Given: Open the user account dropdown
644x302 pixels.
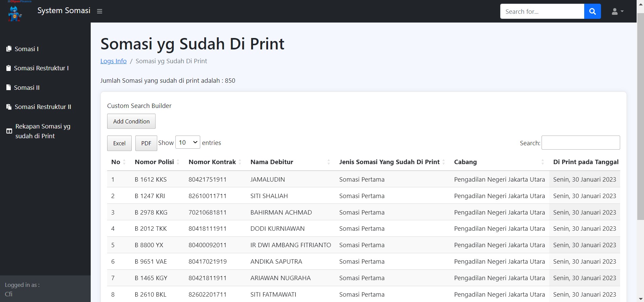Looking at the screenshot, I should (617, 11).
